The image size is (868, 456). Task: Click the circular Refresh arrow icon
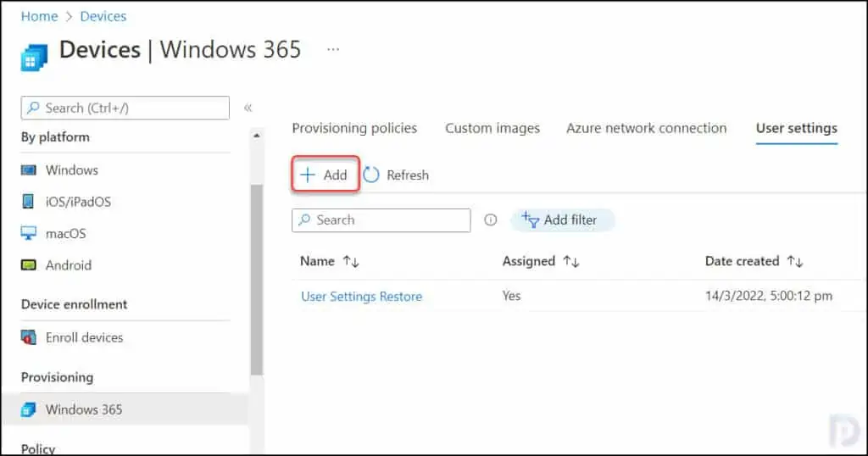(371, 175)
